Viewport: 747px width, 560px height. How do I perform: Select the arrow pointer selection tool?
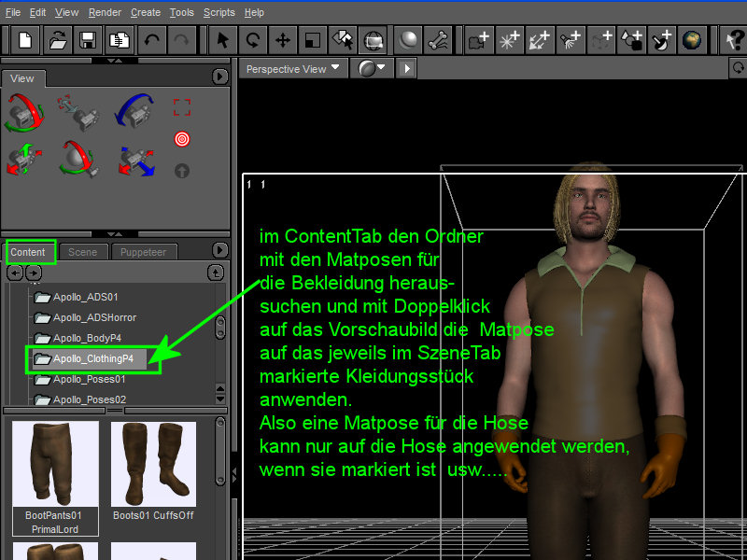point(222,40)
